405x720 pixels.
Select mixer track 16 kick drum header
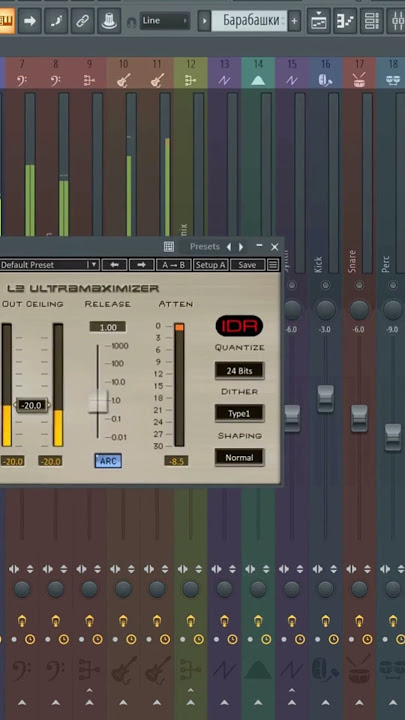326,73
